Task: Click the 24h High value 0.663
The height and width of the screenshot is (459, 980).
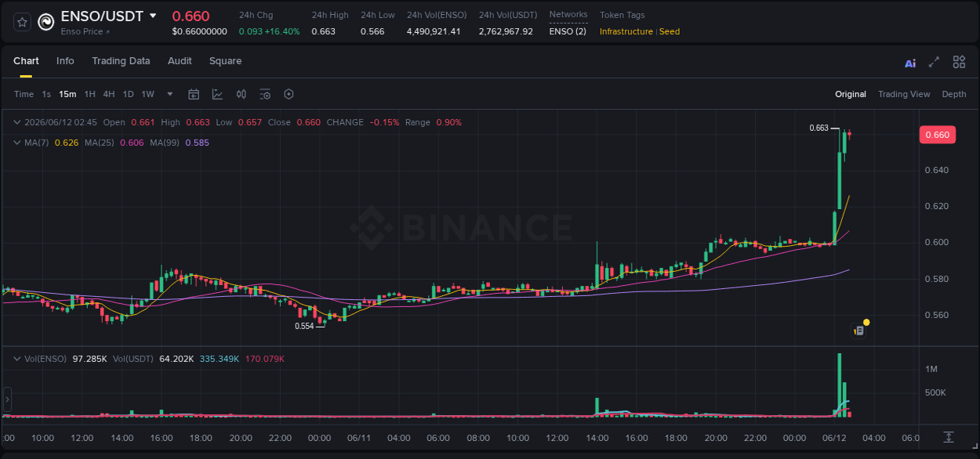Action: (x=323, y=31)
